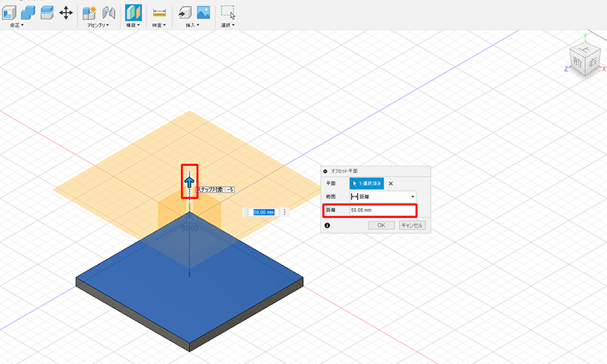607x364 pixels.
Task: Collapse the オフセット平面 dialog with minus icon
Action: pyautogui.click(x=326, y=171)
